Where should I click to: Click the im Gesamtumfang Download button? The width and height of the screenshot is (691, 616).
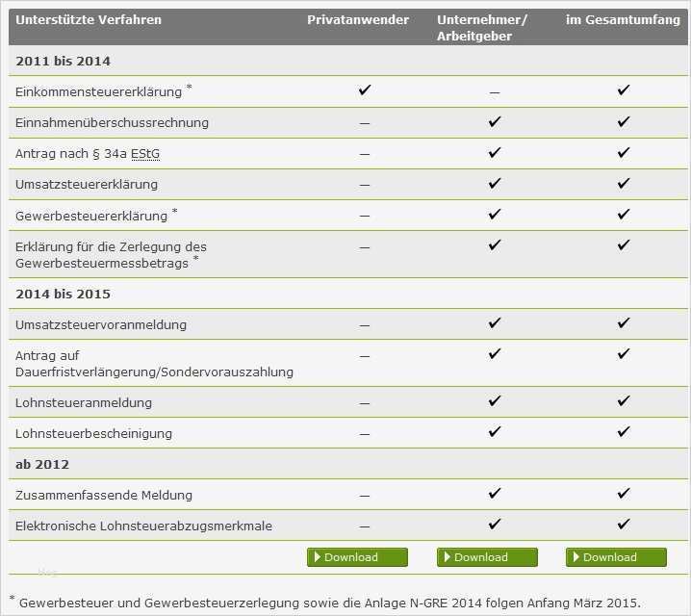(616, 557)
